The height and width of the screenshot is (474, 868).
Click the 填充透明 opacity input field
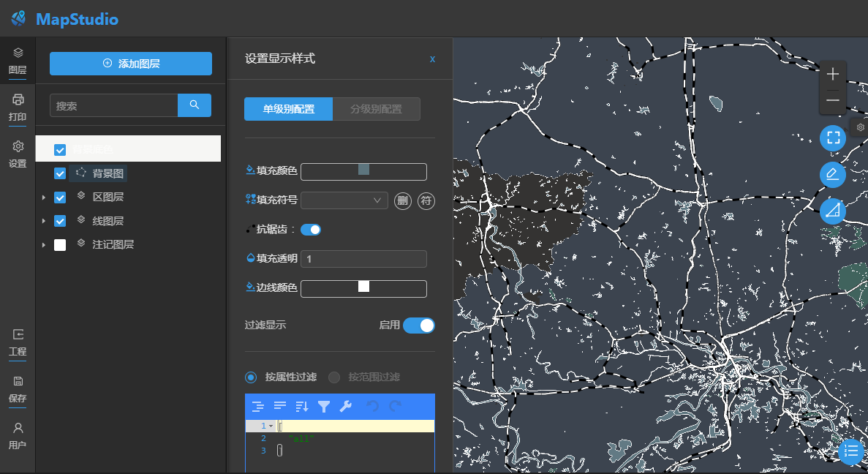click(363, 259)
